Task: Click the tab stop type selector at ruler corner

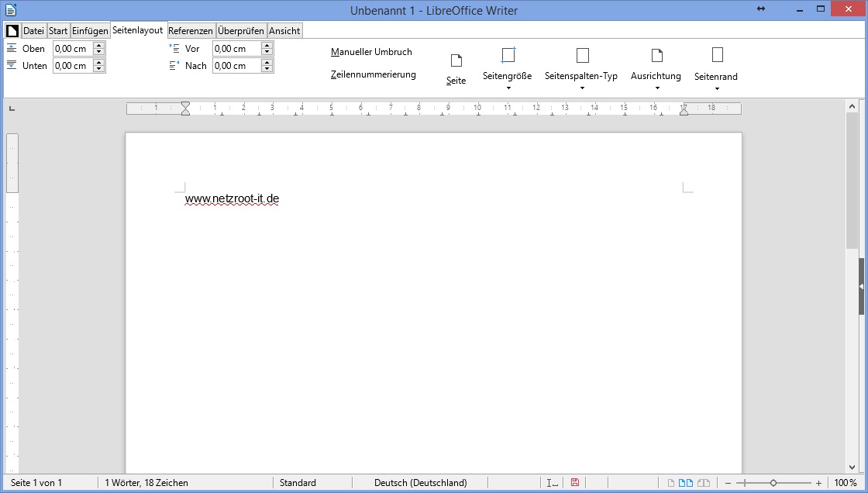Action: tap(12, 109)
